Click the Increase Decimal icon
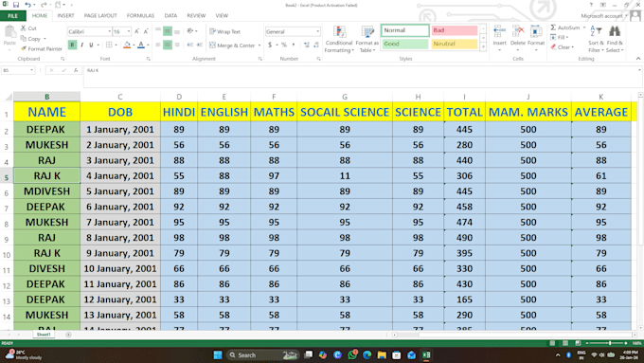Viewport: 644px width, 363px height. pos(307,45)
